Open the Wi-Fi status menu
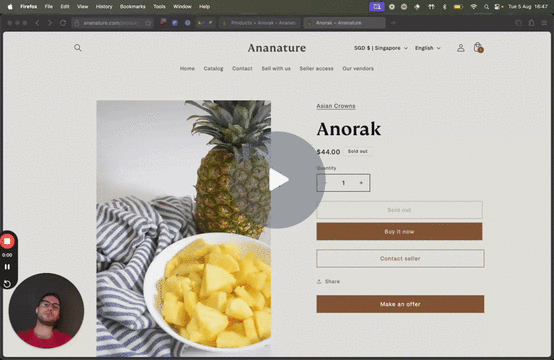This screenshot has width=554, height=360. point(474,7)
